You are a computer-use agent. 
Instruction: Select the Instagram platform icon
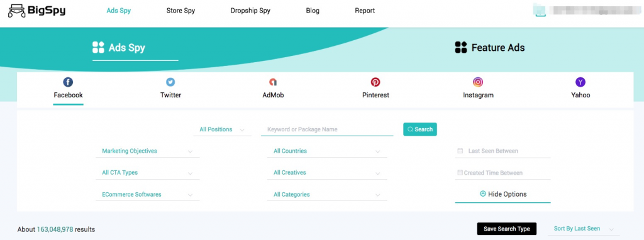click(x=478, y=82)
